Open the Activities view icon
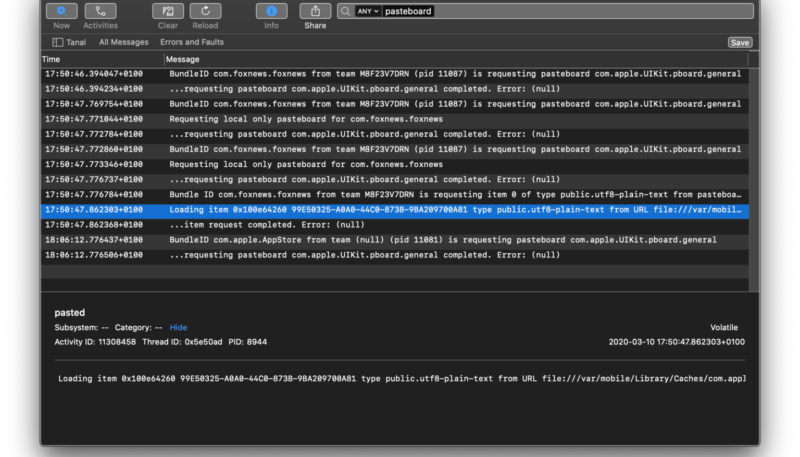Image resolution: width=800 pixels, height=457 pixels. (100, 11)
